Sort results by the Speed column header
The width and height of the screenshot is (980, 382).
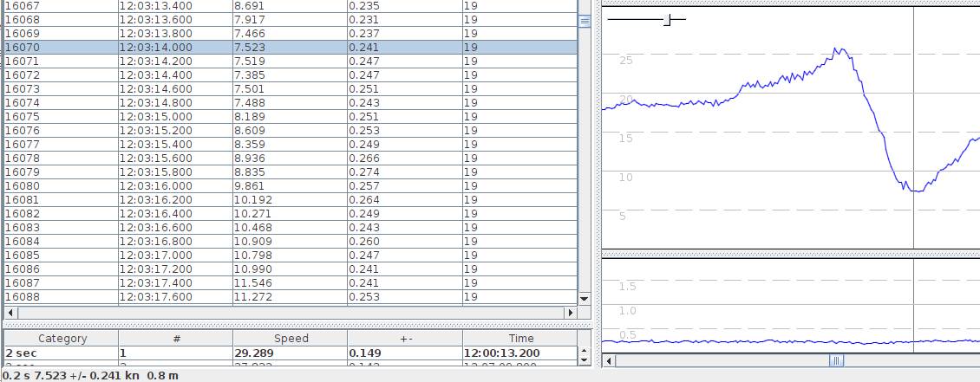(291, 339)
